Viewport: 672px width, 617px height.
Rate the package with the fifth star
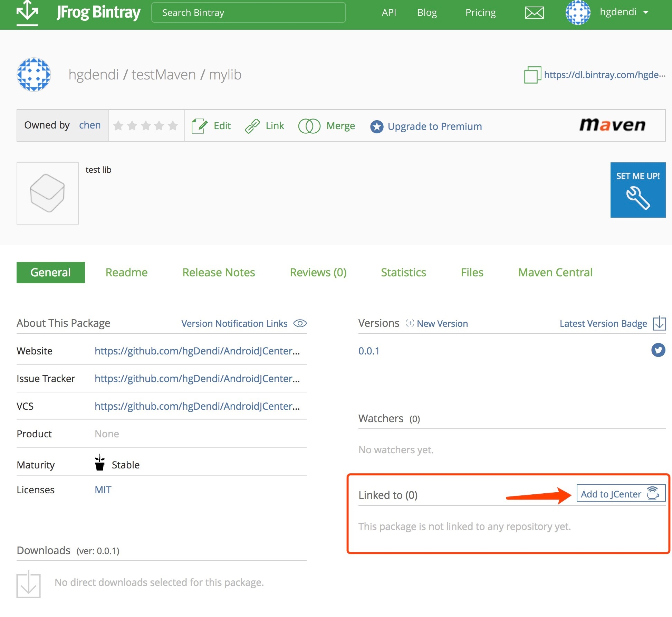pos(173,126)
